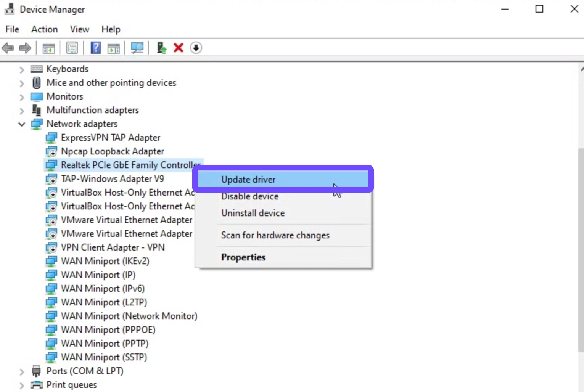Open the View menu
The height and width of the screenshot is (392, 584).
[79, 29]
